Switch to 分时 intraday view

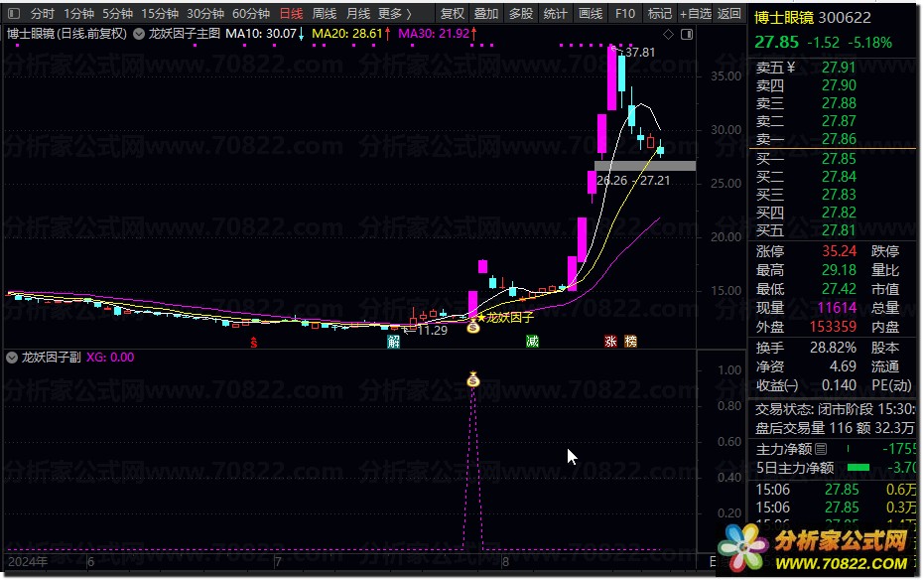point(43,13)
